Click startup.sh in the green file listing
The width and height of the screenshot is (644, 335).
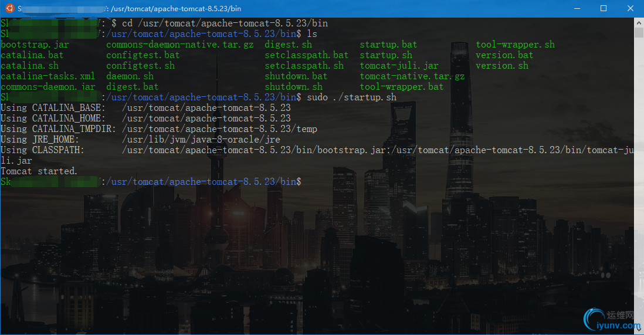386,55
